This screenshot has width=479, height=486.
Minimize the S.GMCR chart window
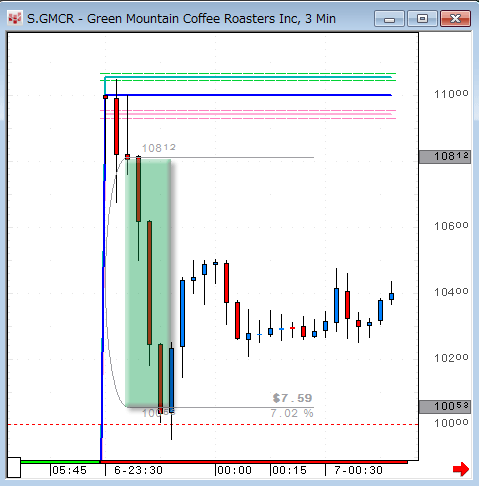click(x=389, y=19)
